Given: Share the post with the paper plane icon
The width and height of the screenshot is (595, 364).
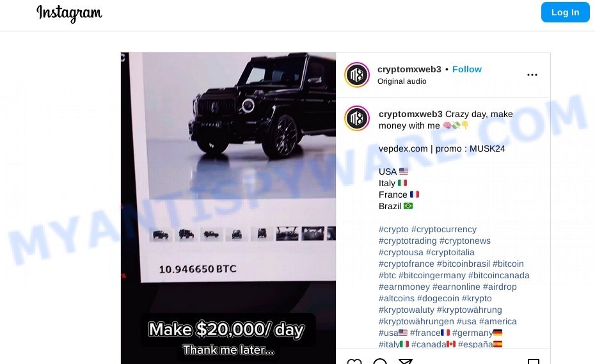Looking at the screenshot, I should (x=405, y=361).
